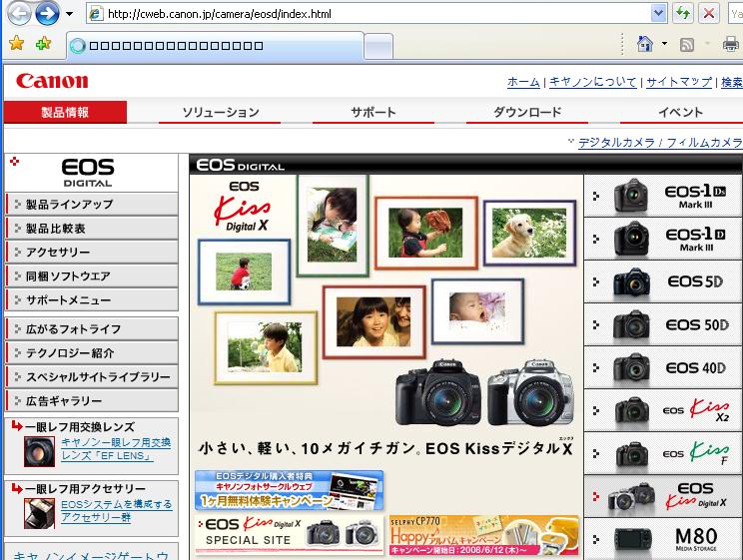Viewport: 743px width, 560px height.
Task: Click the child with baseball glove photo
Action: (x=426, y=233)
